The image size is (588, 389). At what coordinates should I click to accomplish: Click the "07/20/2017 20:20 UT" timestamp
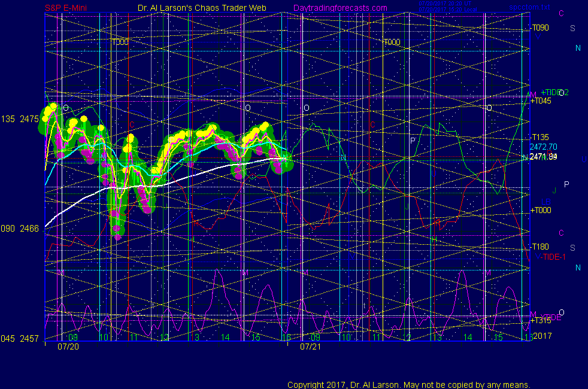(445, 4)
